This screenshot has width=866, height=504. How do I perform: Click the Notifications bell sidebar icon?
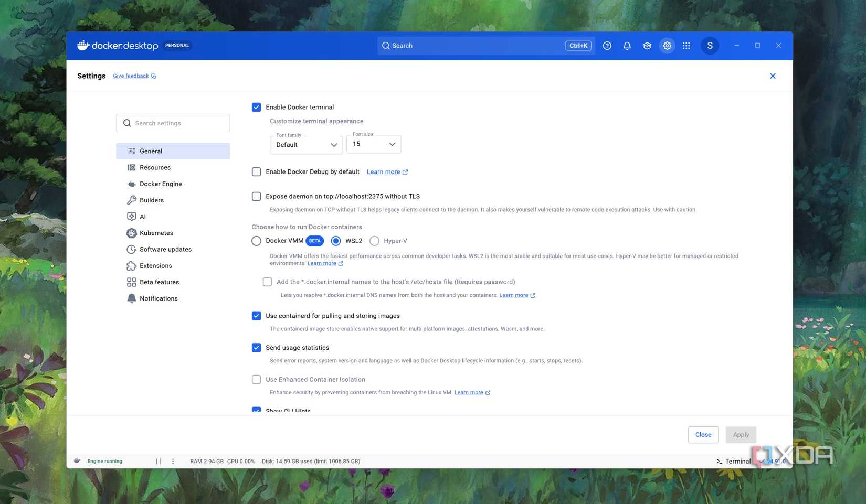[132, 298]
